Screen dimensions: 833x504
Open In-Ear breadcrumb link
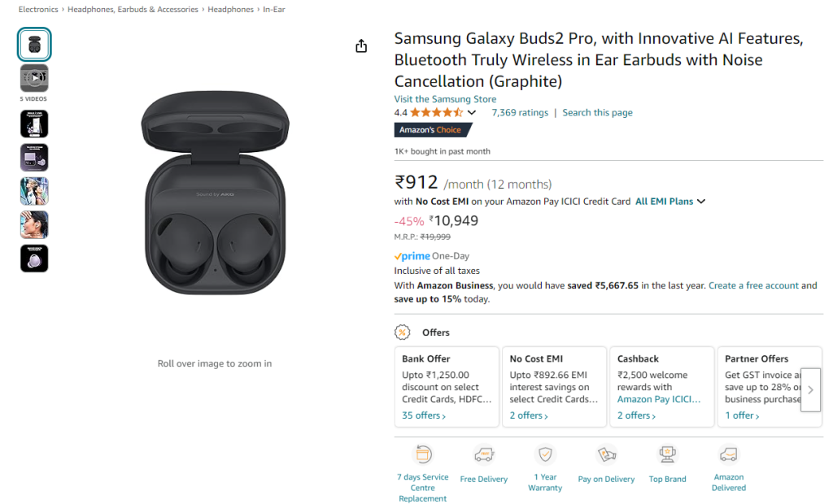[273, 9]
